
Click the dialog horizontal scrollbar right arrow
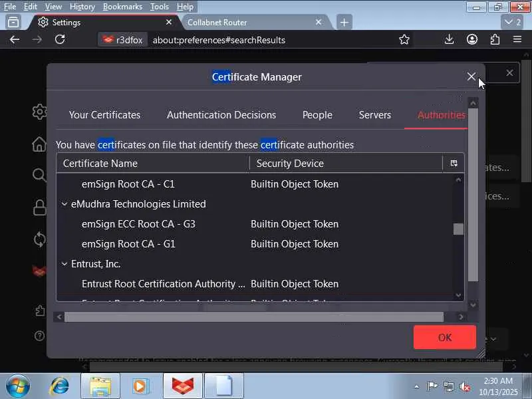coord(461,317)
